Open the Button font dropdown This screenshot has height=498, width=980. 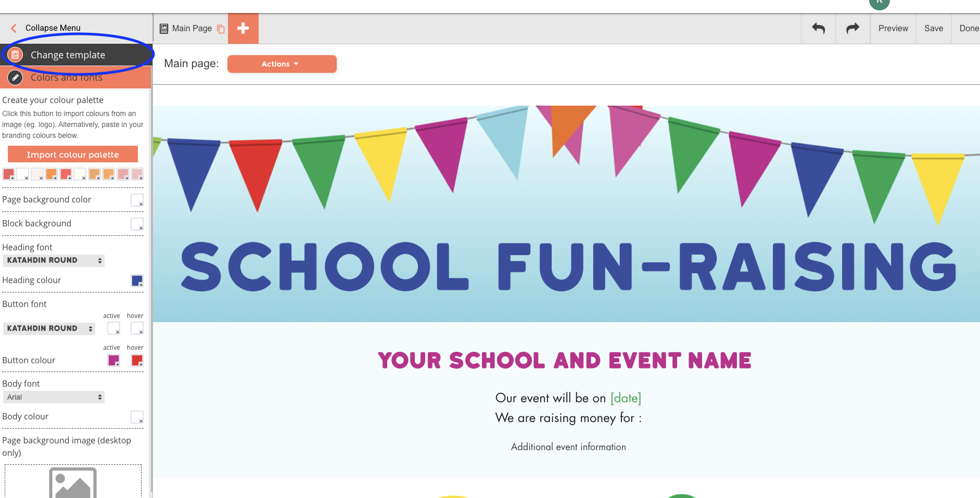49,328
